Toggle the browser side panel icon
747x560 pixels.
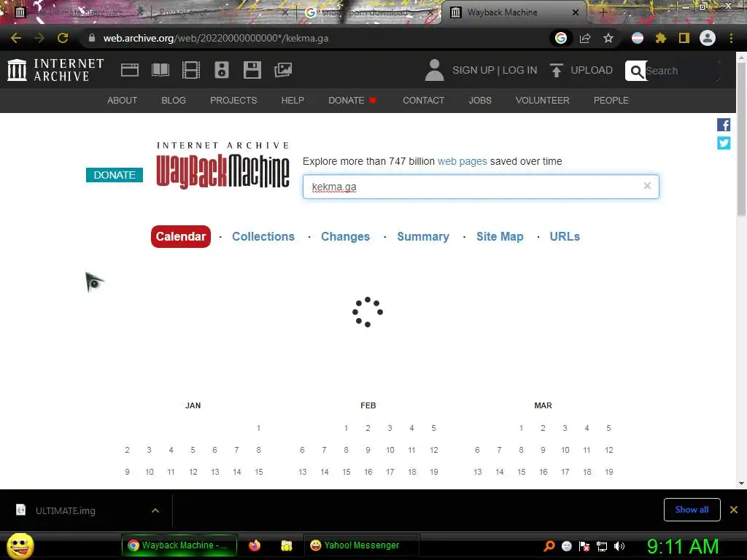[684, 38]
